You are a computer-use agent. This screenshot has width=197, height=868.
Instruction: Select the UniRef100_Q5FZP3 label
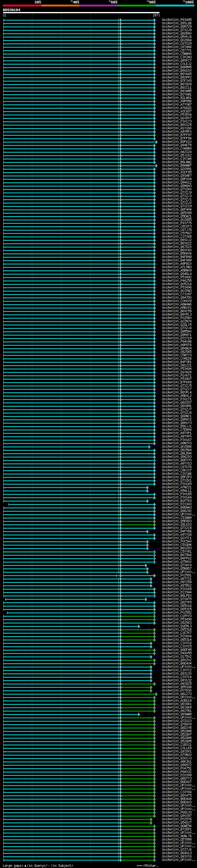tap(177, 477)
